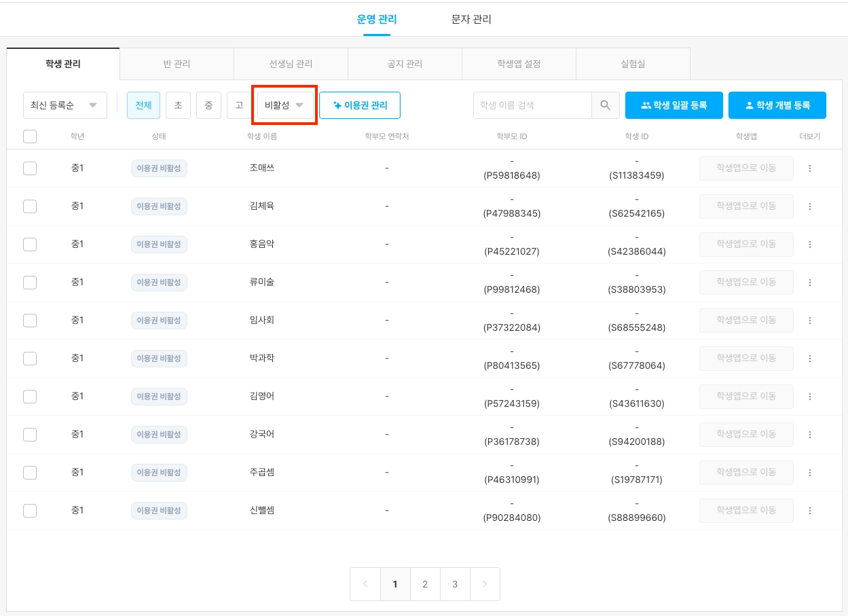Click the 이용권 관리 button
Viewport: 848px width, 616px height.
(360, 105)
